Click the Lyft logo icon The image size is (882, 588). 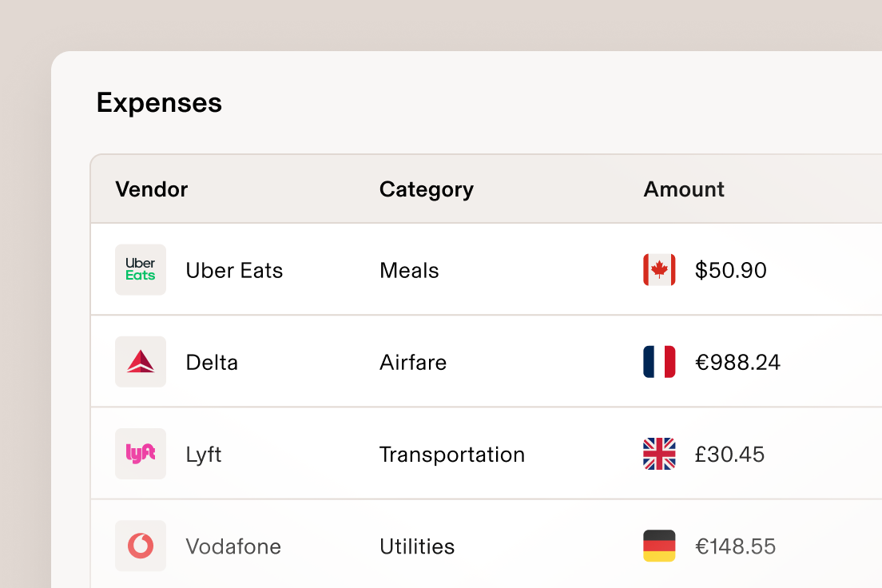pyautogui.click(x=141, y=454)
